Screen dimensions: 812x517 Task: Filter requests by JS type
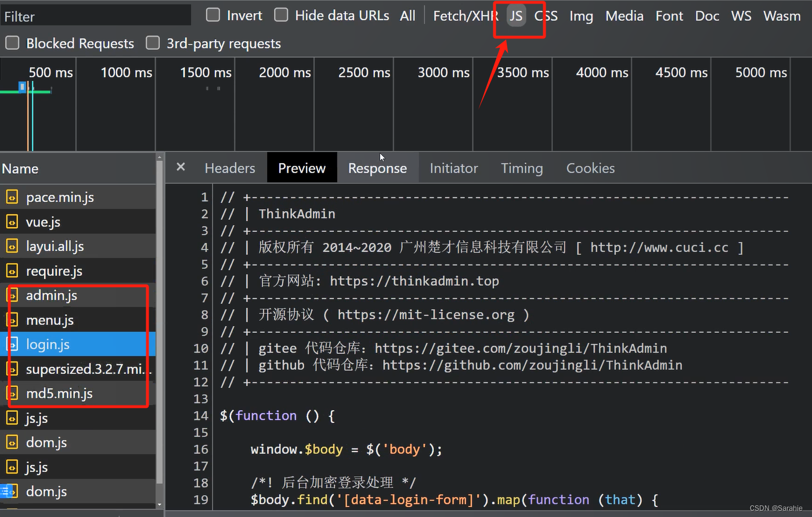(516, 16)
